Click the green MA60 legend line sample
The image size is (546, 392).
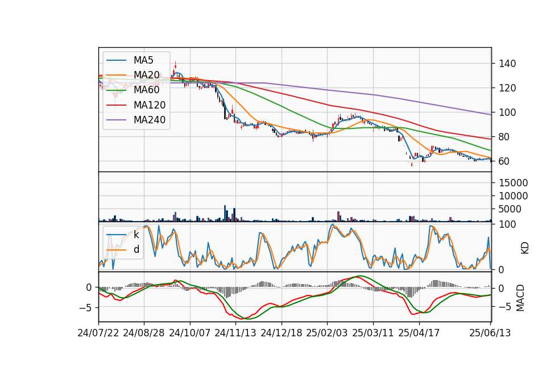(x=117, y=90)
